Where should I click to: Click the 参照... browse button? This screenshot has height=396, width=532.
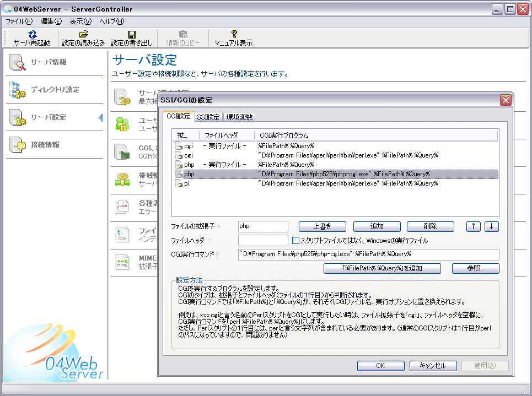tap(476, 268)
